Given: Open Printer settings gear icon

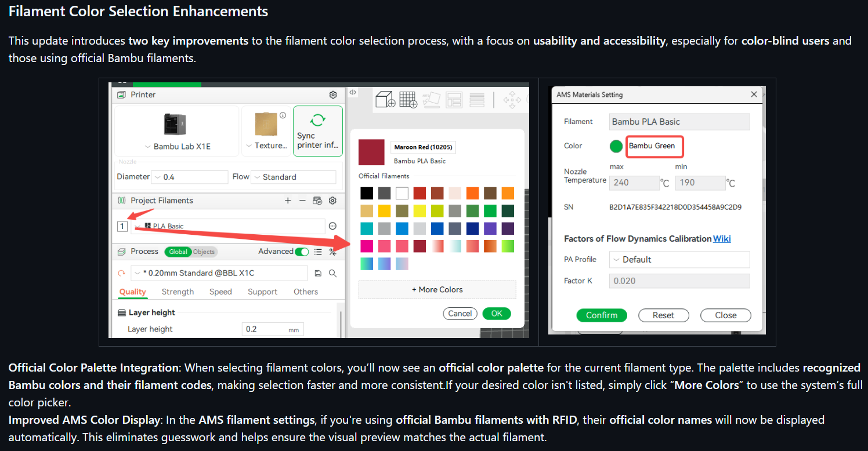Looking at the screenshot, I should [x=333, y=94].
